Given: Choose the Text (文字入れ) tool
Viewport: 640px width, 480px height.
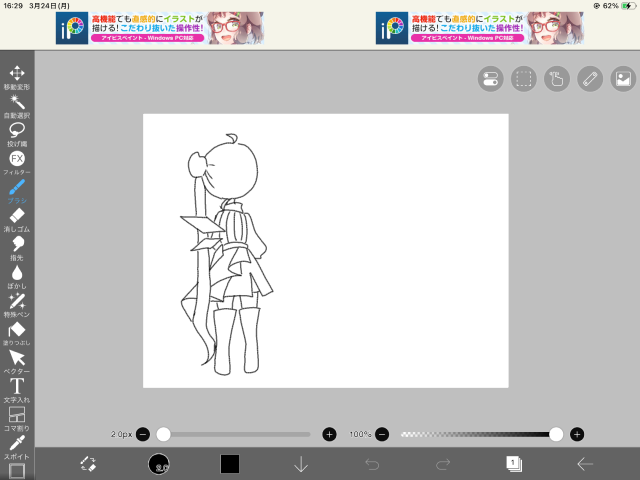Looking at the screenshot, I should point(17,391).
